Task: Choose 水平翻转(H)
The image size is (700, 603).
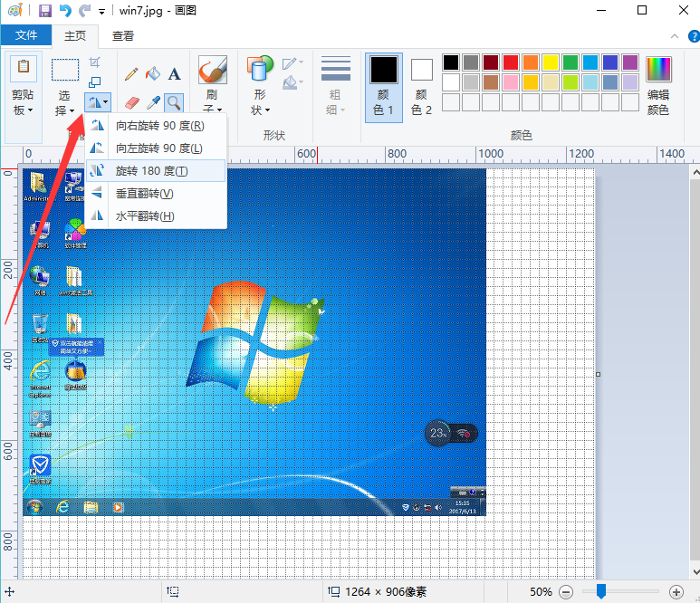Action: click(156, 216)
